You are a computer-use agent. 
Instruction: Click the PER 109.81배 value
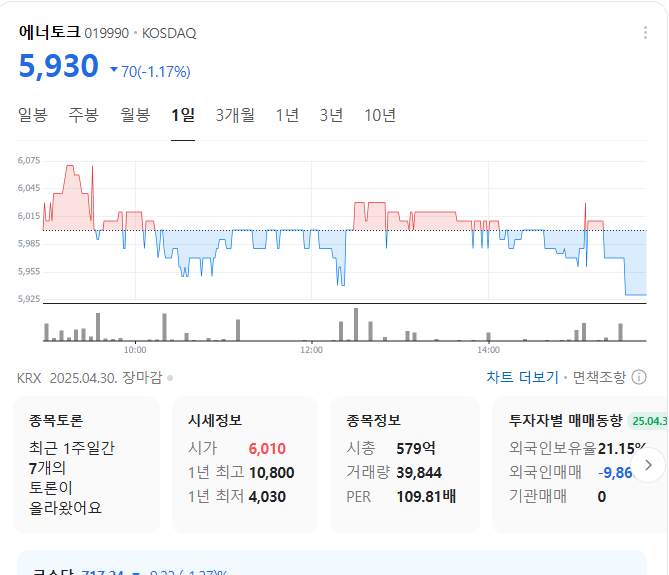click(426, 497)
